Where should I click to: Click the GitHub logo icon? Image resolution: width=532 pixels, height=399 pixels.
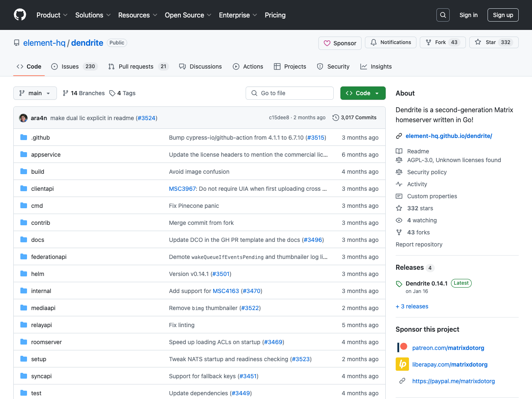pos(20,15)
